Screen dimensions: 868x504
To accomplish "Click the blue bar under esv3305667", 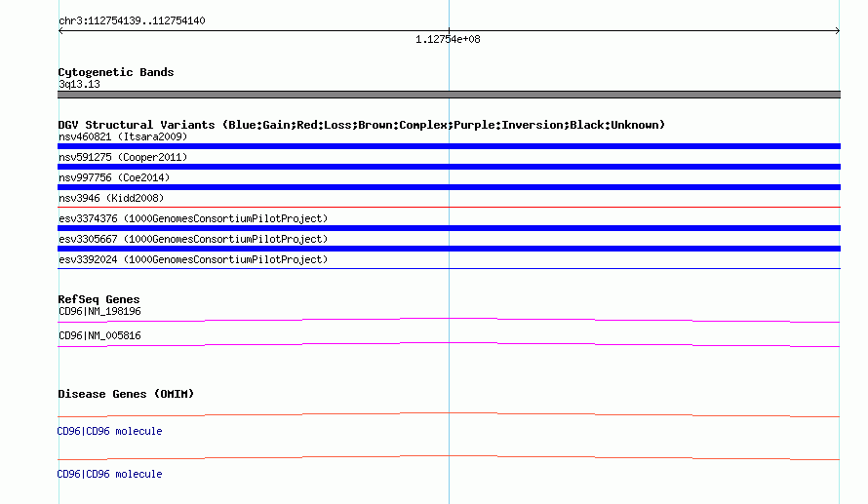I will (449, 249).
